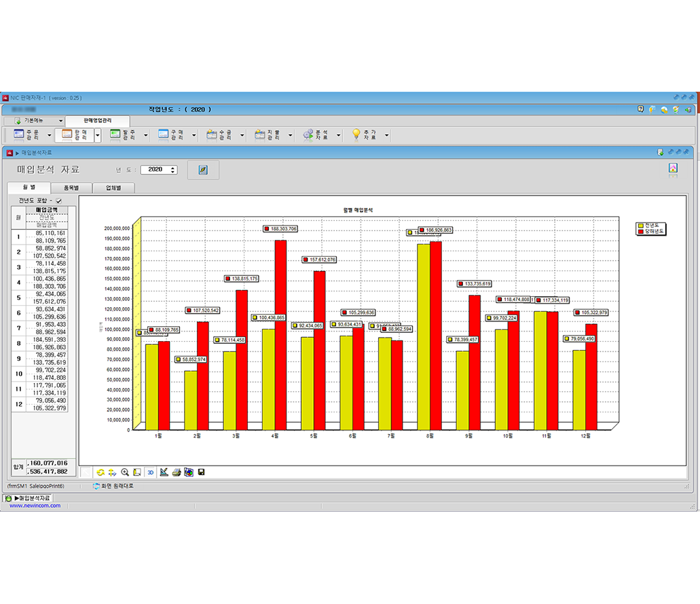Toggle the 3D chart view button
This screenshot has height=604, width=700.
tap(151, 472)
